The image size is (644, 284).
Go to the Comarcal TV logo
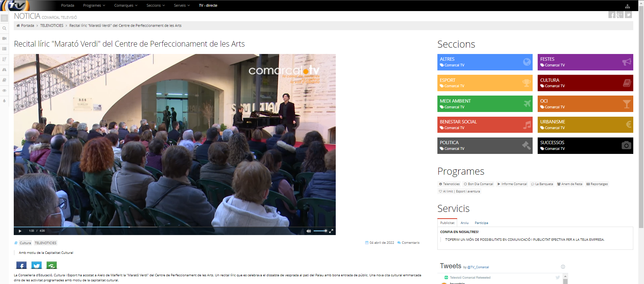pos(16,5)
